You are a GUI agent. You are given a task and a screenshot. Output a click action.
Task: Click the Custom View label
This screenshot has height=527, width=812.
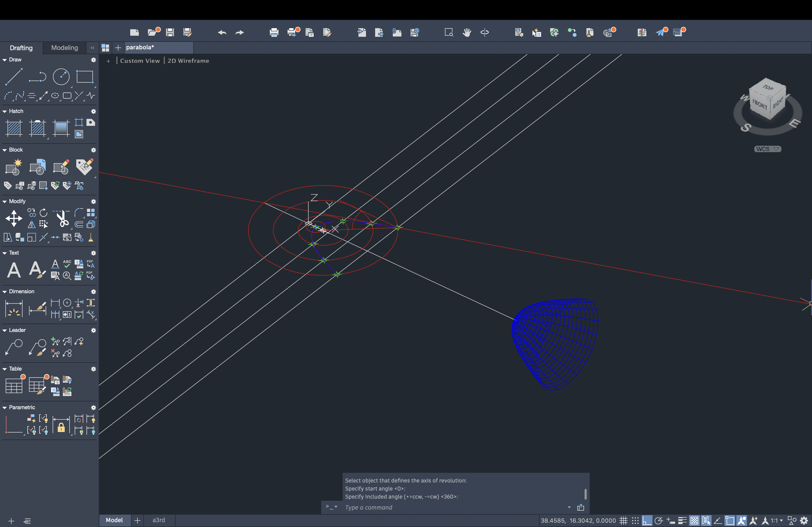(x=140, y=61)
